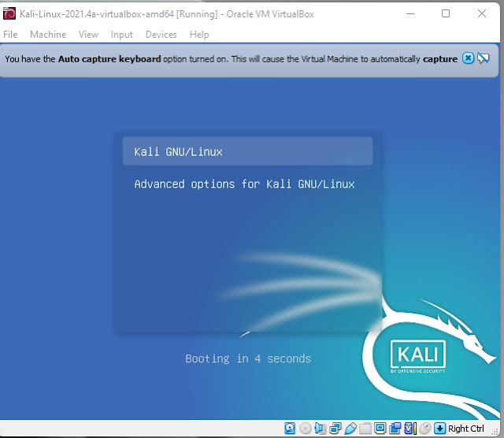Maximize the VirtualBox window
Viewport: 504px width, 438px height.
pos(446,13)
